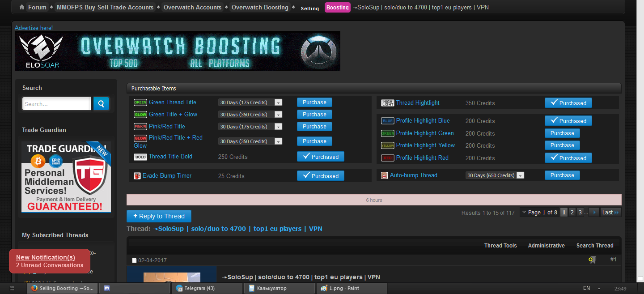Viewport: 644px width, 294px height.
Task: Jump to Last page
Action: [610, 213]
